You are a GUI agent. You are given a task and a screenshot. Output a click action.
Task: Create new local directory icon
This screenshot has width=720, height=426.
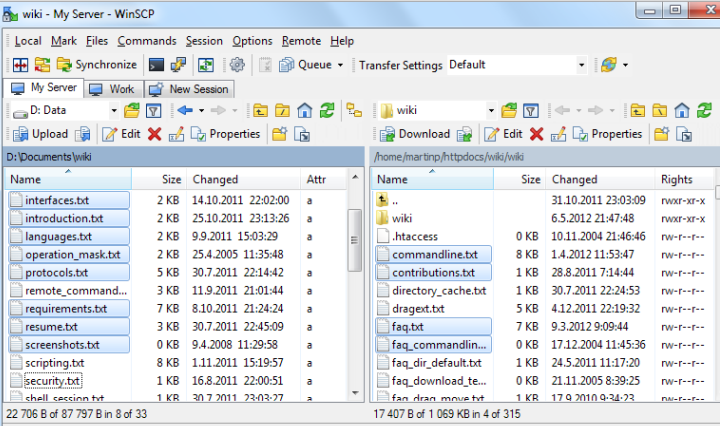[x=280, y=134]
